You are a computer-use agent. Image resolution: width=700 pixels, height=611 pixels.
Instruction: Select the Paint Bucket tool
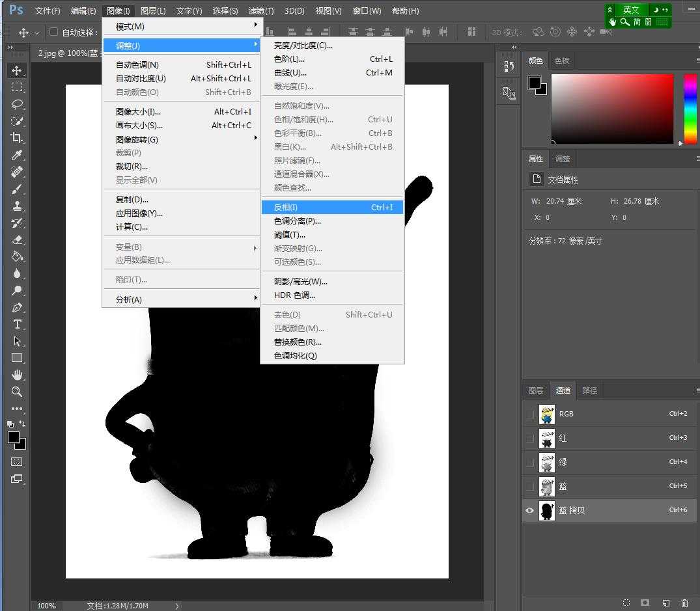[x=17, y=256]
